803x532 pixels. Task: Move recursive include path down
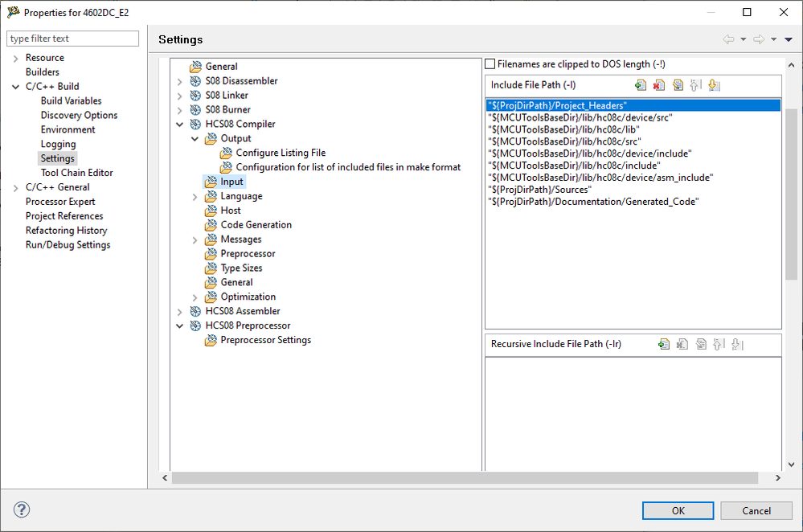pyautogui.click(x=737, y=344)
